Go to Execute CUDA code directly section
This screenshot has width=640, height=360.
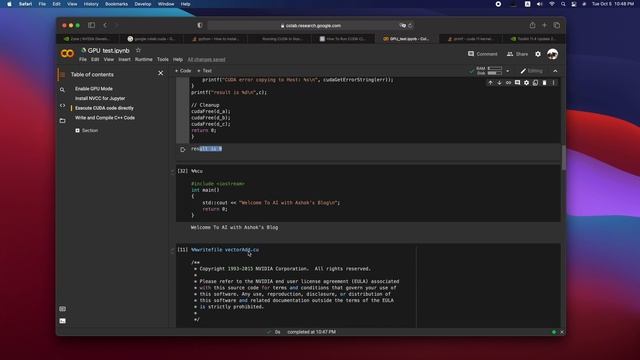coord(104,108)
